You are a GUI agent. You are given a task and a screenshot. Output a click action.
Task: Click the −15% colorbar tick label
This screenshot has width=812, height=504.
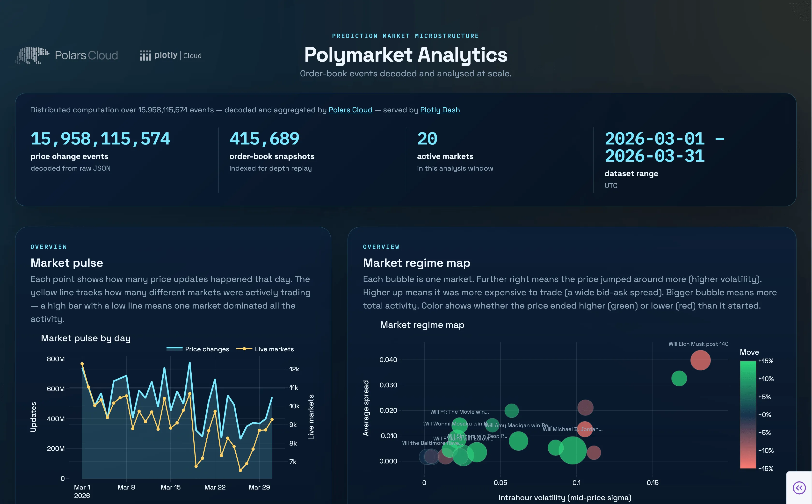tap(766, 469)
